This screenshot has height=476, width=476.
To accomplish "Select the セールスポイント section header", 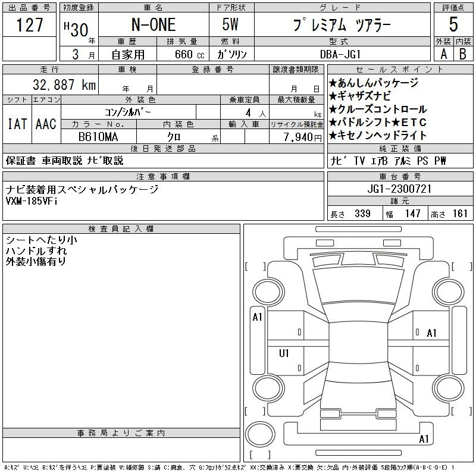I will click(x=400, y=70).
